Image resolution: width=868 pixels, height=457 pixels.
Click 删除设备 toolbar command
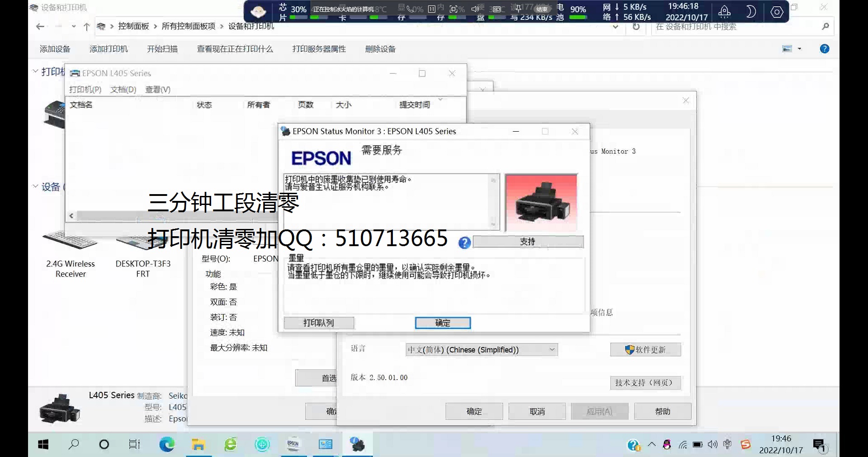tap(380, 49)
